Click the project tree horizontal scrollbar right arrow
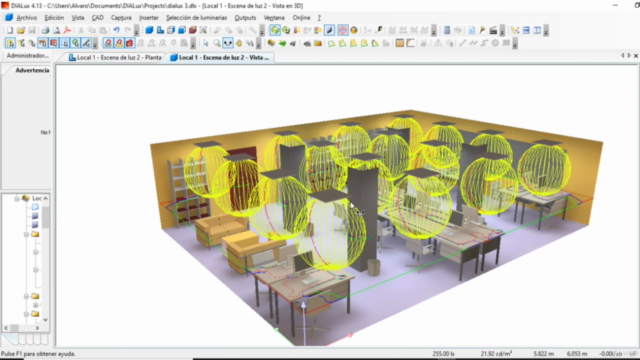The height and width of the screenshot is (360, 640). click(37, 328)
